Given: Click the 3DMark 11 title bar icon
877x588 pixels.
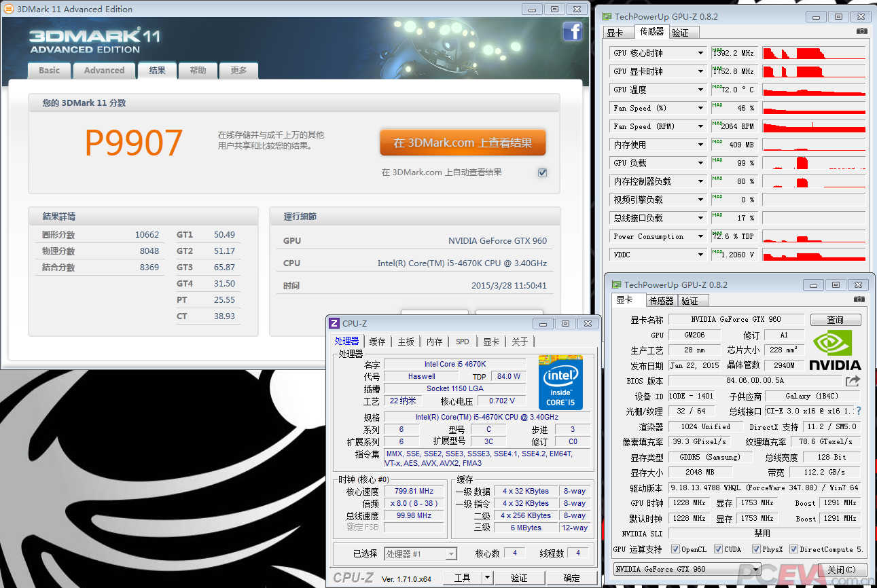Looking at the screenshot, I should [x=8, y=9].
